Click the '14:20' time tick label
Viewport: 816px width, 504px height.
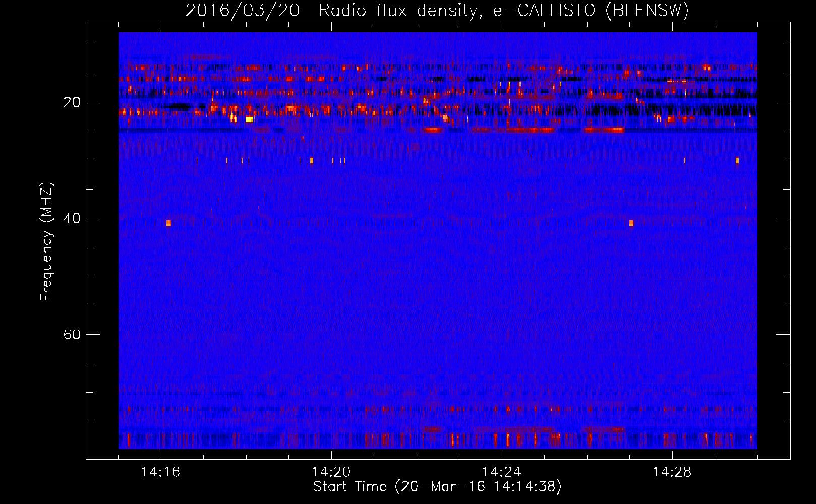tap(331, 472)
